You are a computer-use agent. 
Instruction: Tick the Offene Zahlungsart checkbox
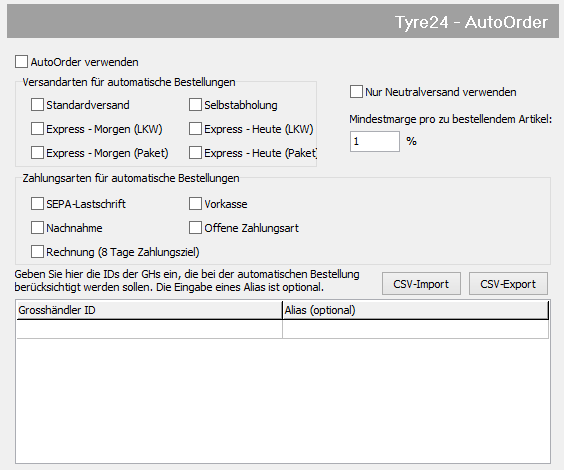click(195, 228)
